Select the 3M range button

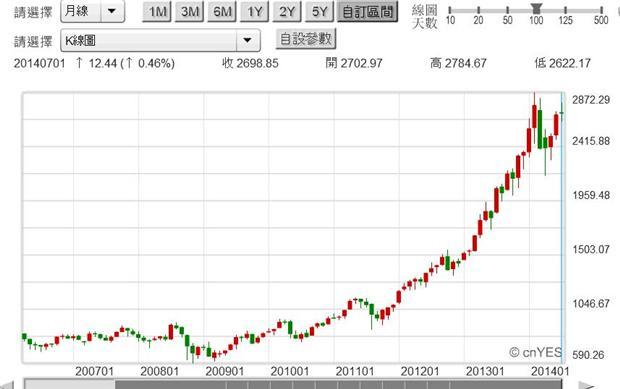pyautogui.click(x=189, y=11)
